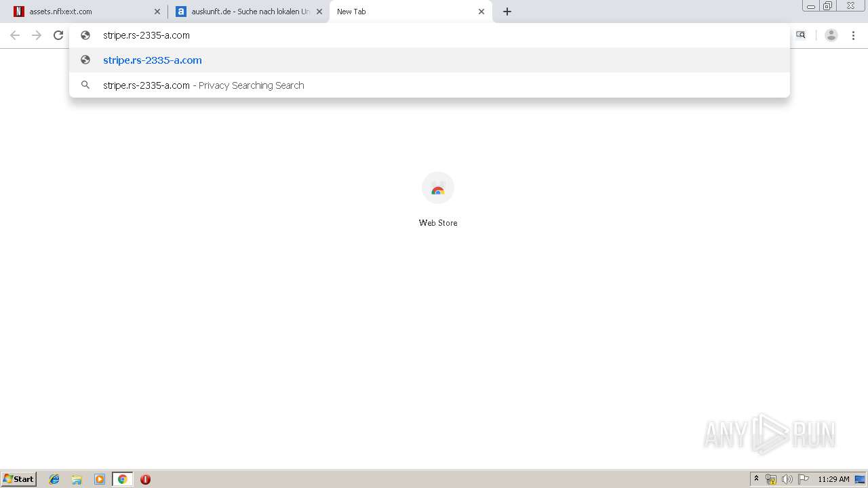The width and height of the screenshot is (868, 488).
Task: Show hidden system tray icons
Action: coord(757,479)
